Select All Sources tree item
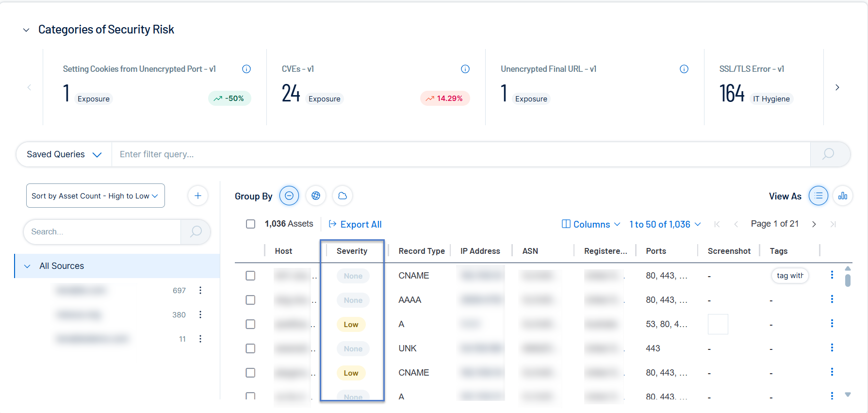Image resolution: width=868 pixels, height=413 pixels. 62,266
